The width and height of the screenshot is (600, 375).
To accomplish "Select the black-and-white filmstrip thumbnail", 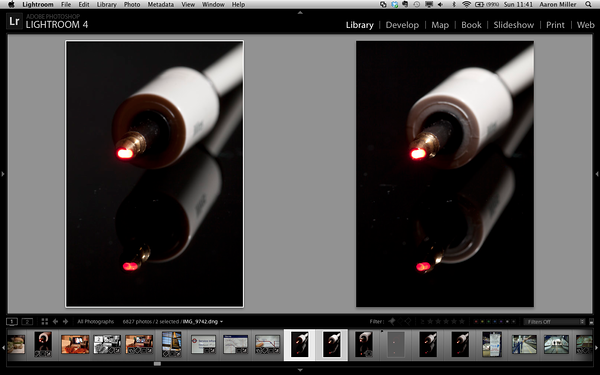I will point(107,344).
